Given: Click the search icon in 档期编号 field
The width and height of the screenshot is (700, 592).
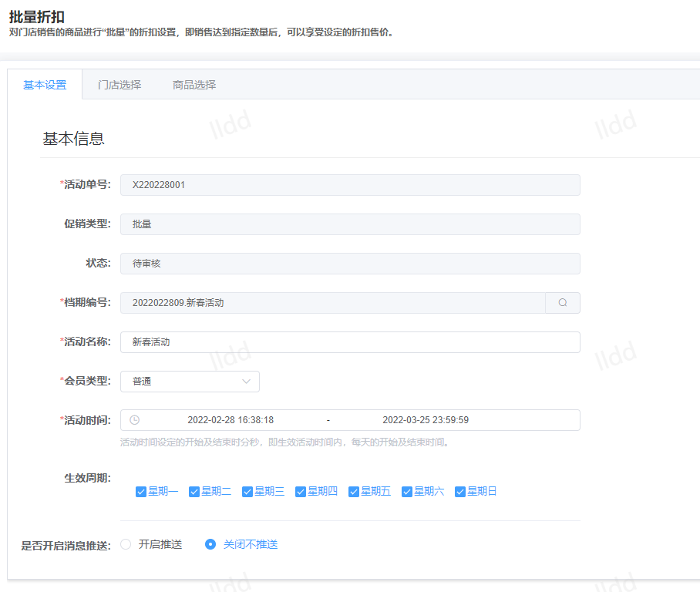Looking at the screenshot, I should pyautogui.click(x=563, y=303).
